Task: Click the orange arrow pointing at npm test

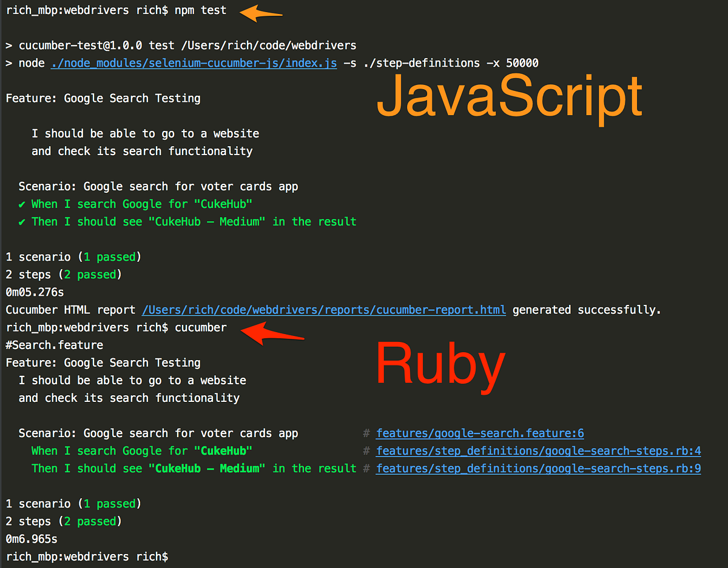Action: click(x=260, y=12)
